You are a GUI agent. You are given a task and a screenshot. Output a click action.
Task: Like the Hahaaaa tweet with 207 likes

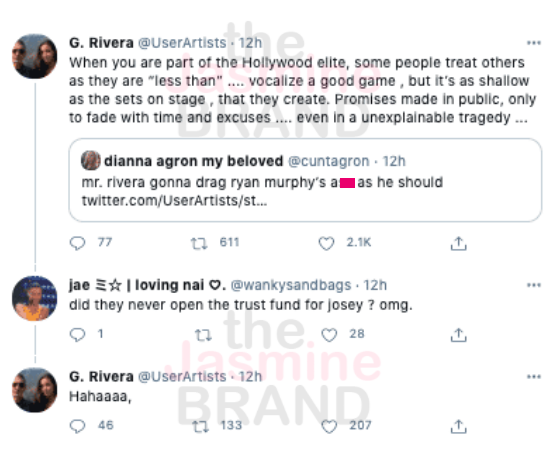click(x=329, y=426)
